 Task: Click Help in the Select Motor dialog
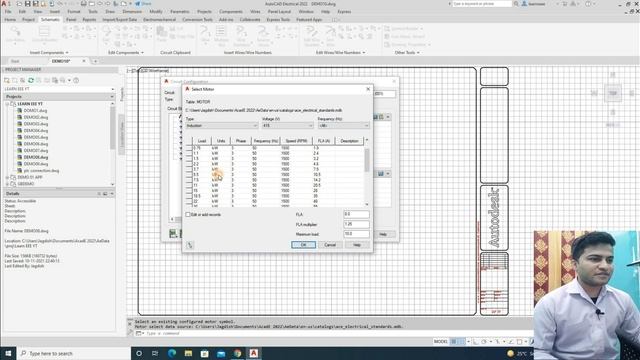[357, 245]
